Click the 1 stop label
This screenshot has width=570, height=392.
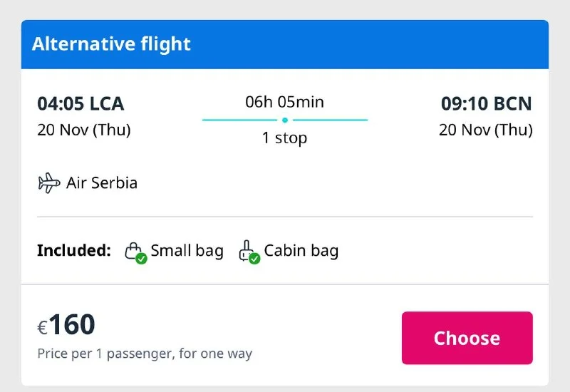tap(284, 138)
